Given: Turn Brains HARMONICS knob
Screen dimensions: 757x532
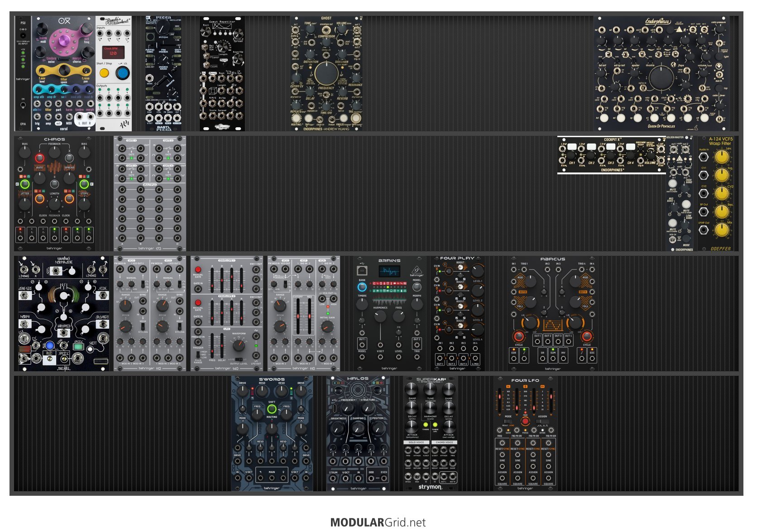Looking at the screenshot, I should [x=380, y=317].
